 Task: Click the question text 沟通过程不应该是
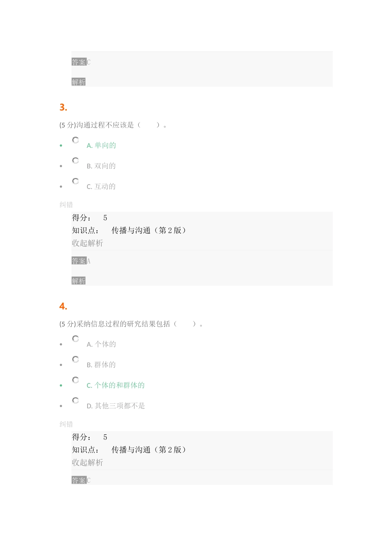[x=105, y=125]
